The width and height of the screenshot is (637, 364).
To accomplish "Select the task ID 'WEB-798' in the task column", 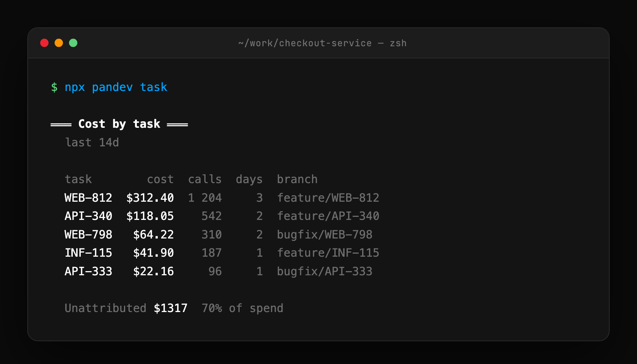I will (x=88, y=235).
